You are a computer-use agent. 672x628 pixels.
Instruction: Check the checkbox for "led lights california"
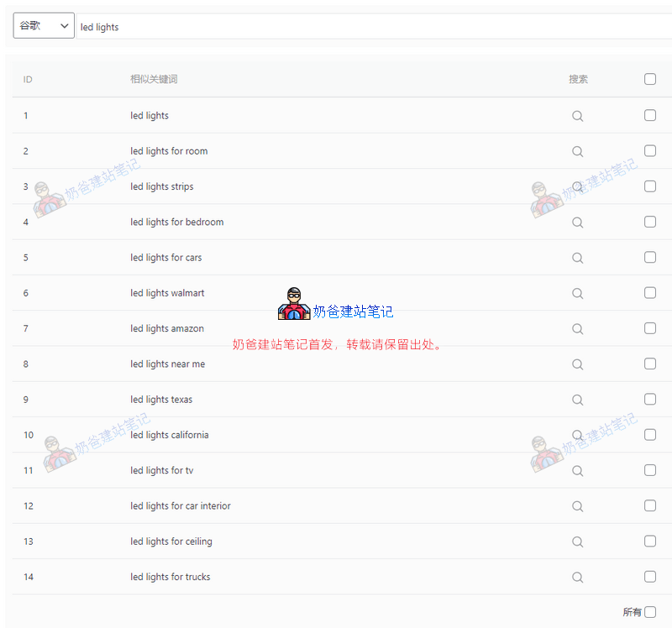tap(650, 435)
